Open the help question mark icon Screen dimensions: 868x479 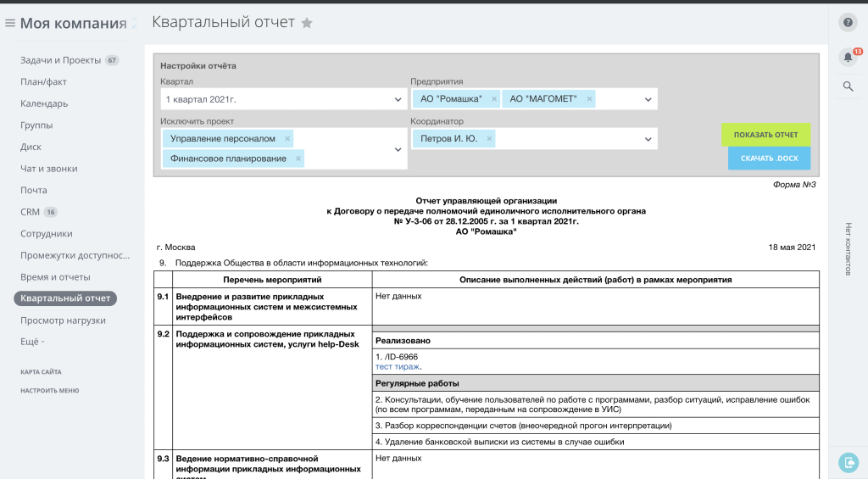(848, 23)
